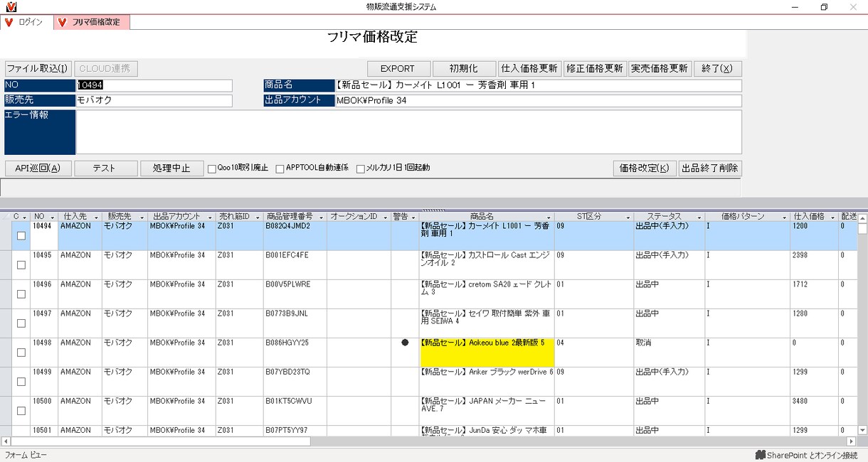The image size is (868, 462).
Task: Toggle the APPTOOL自動連係 checkbox
Action: click(x=280, y=168)
